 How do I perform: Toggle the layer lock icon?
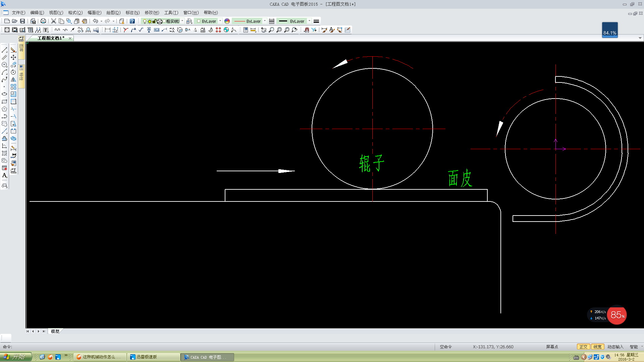(154, 21)
